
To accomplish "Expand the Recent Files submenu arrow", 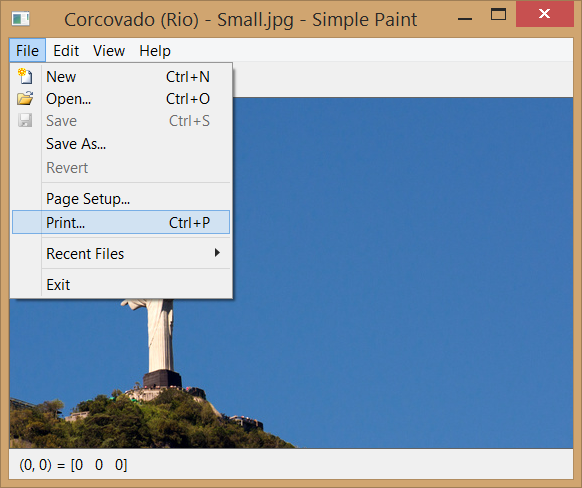I will [x=217, y=253].
